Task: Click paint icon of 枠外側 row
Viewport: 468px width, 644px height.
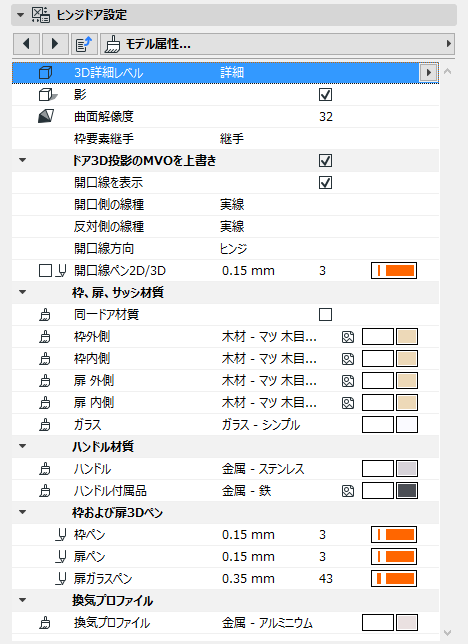Action: pos(45,337)
